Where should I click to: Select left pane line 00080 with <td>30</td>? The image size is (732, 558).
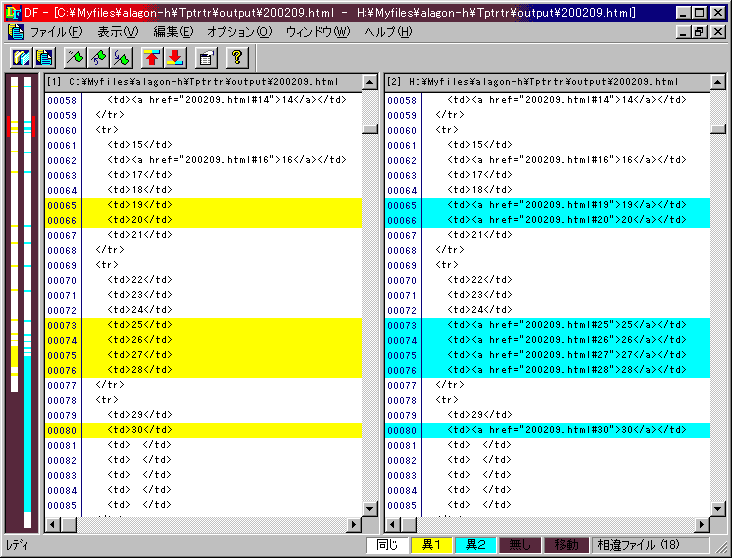(204, 430)
